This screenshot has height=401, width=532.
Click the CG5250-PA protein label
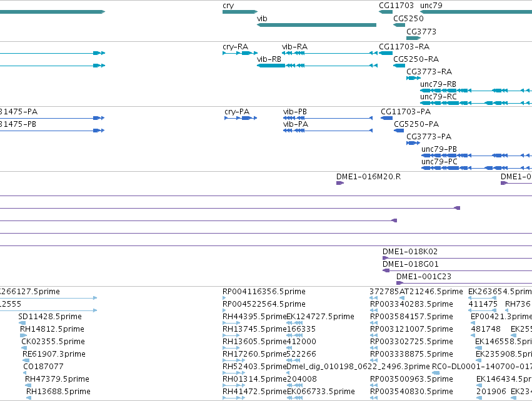pyautogui.click(x=416, y=124)
